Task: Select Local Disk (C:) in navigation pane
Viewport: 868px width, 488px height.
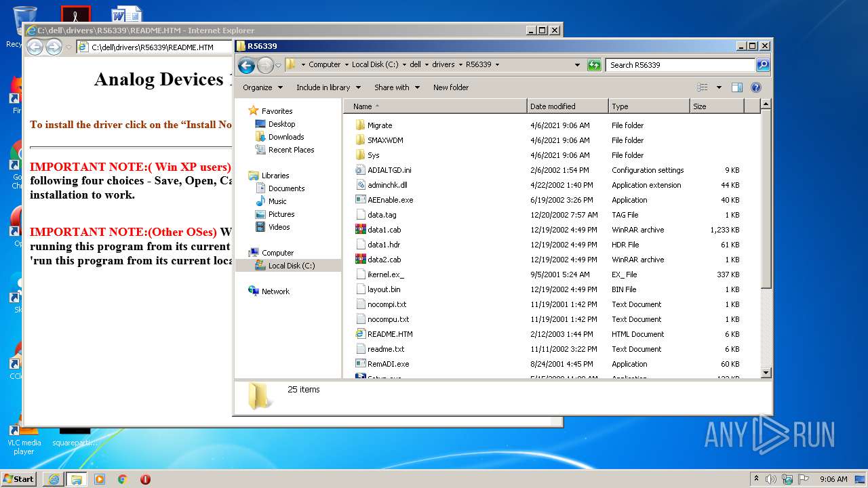Action: pyautogui.click(x=292, y=266)
